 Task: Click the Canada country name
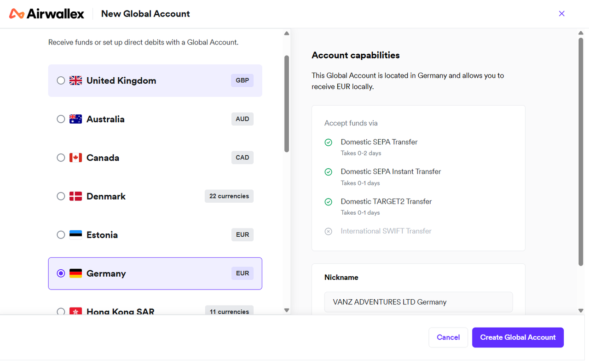(x=103, y=158)
